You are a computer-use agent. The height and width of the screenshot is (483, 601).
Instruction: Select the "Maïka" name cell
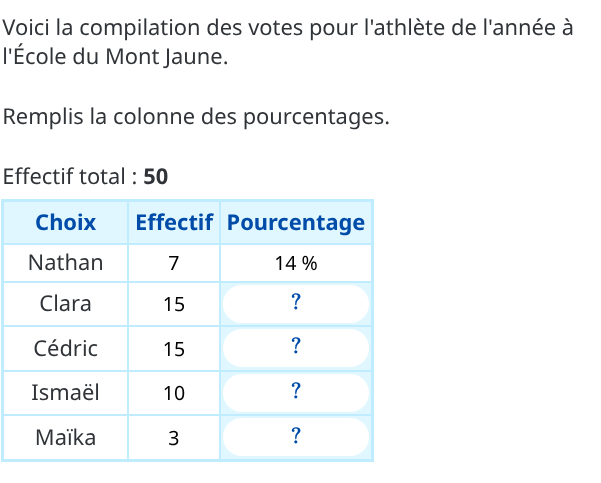point(66,436)
